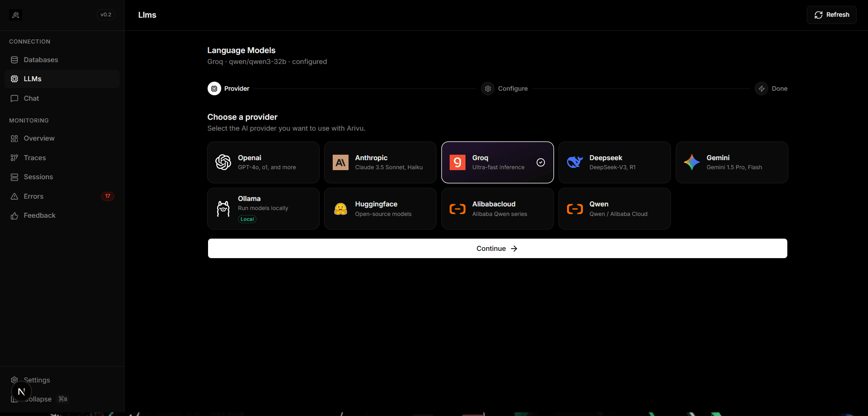Collapse the sidebar

coord(62,399)
